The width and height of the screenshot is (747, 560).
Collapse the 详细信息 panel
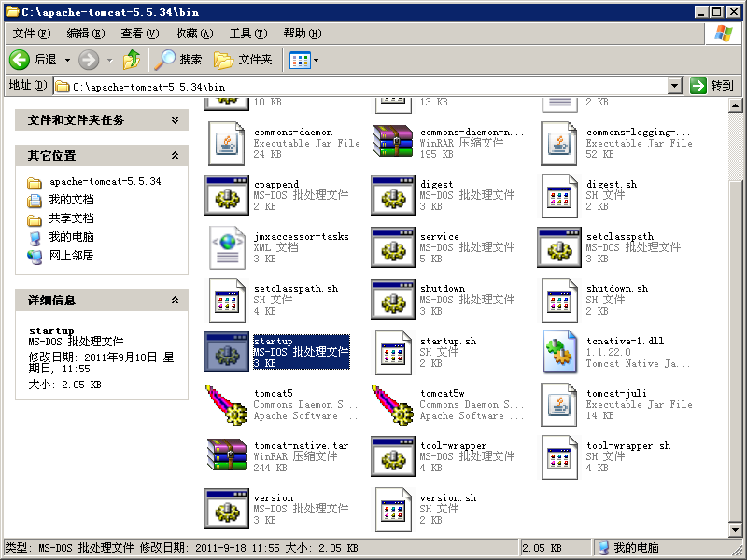tap(176, 300)
